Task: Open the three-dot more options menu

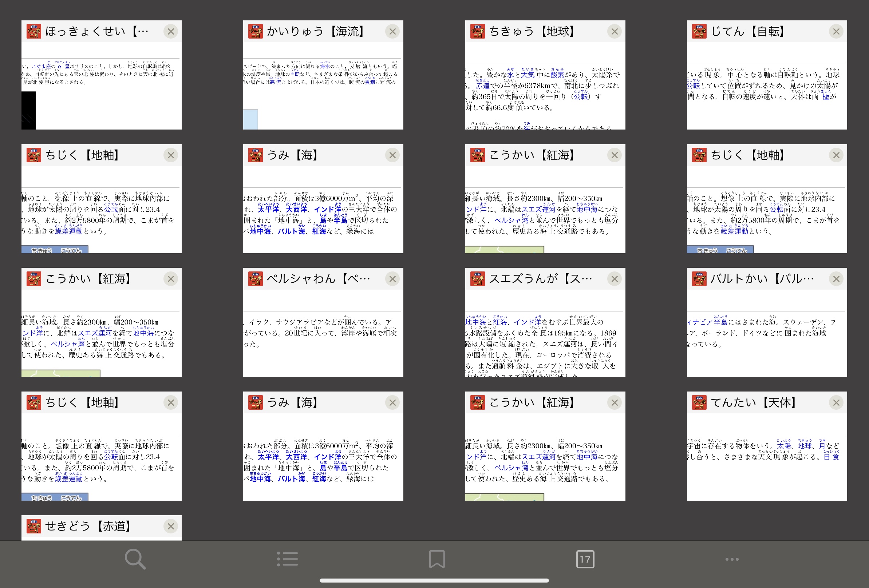Action: click(x=732, y=559)
